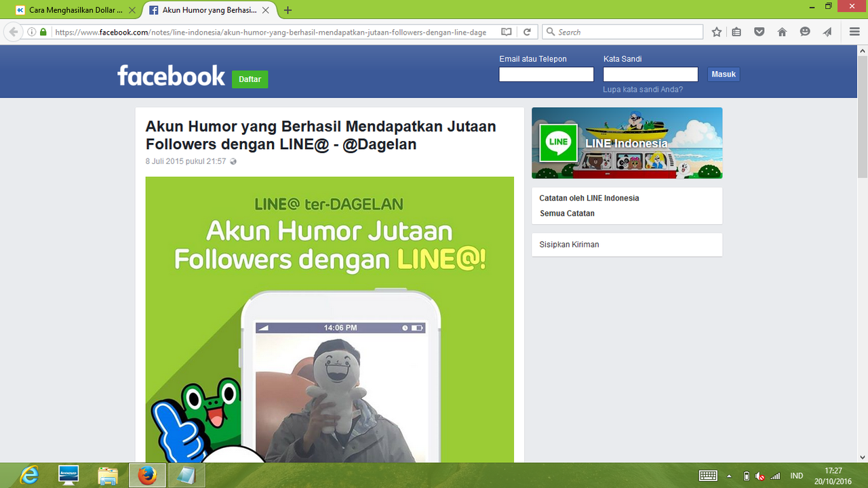
Task: Toggle Reader View in address bar
Action: (x=506, y=32)
